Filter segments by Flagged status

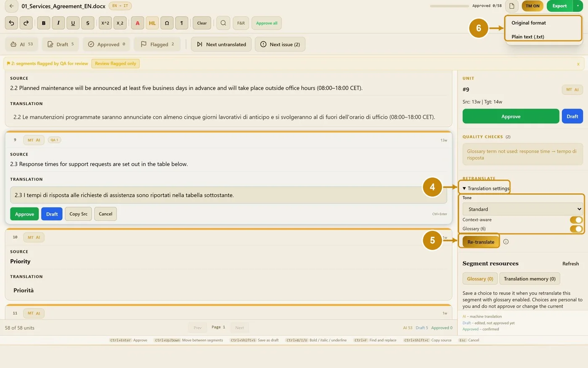point(157,44)
